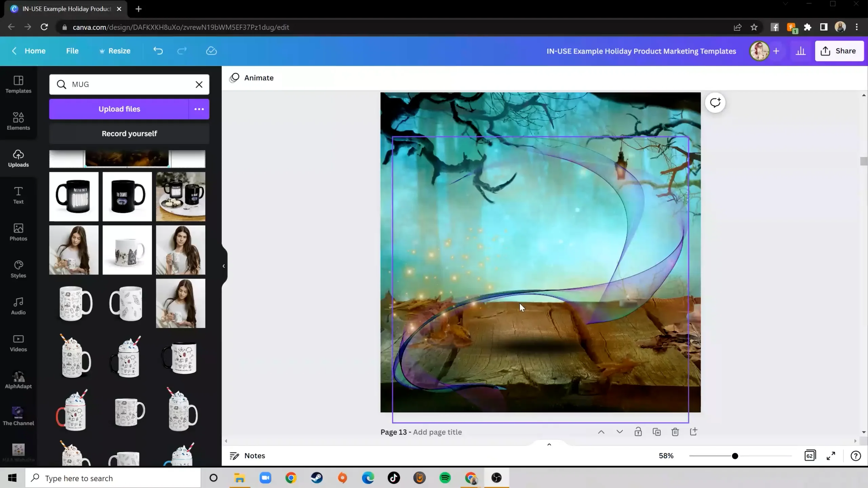
Task: Add a comment with the comment bubble icon
Action: coord(715,102)
